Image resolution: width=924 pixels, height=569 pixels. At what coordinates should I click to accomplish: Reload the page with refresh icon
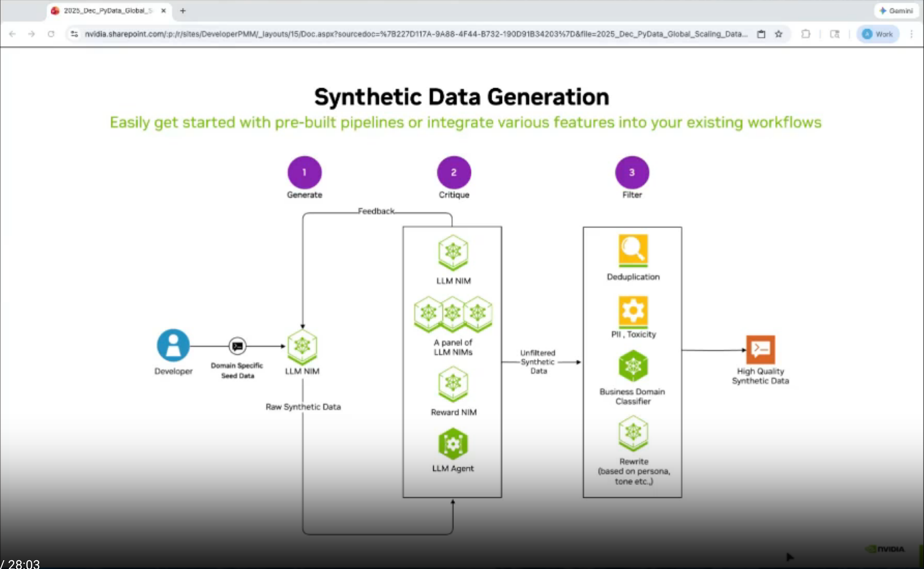(51, 34)
